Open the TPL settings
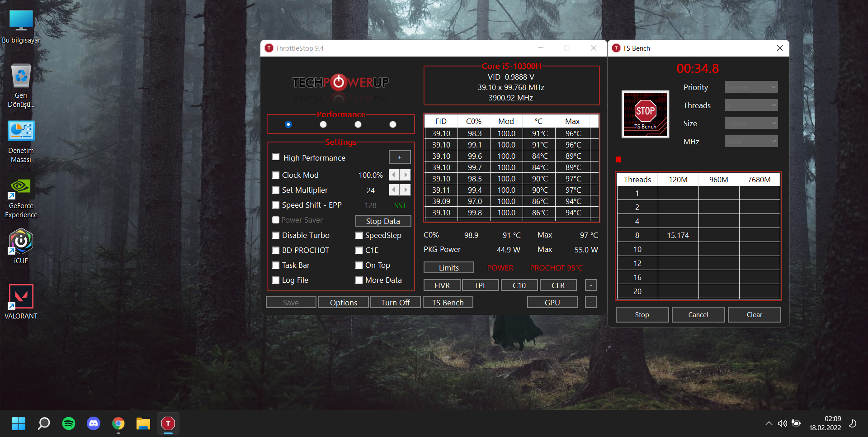 click(481, 285)
